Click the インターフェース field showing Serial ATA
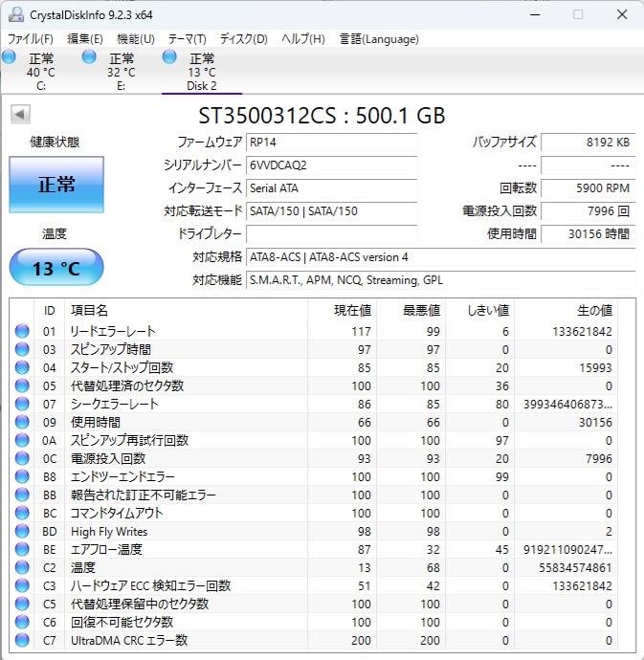Image resolution: width=644 pixels, height=660 pixels. pyautogui.click(x=331, y=187)
